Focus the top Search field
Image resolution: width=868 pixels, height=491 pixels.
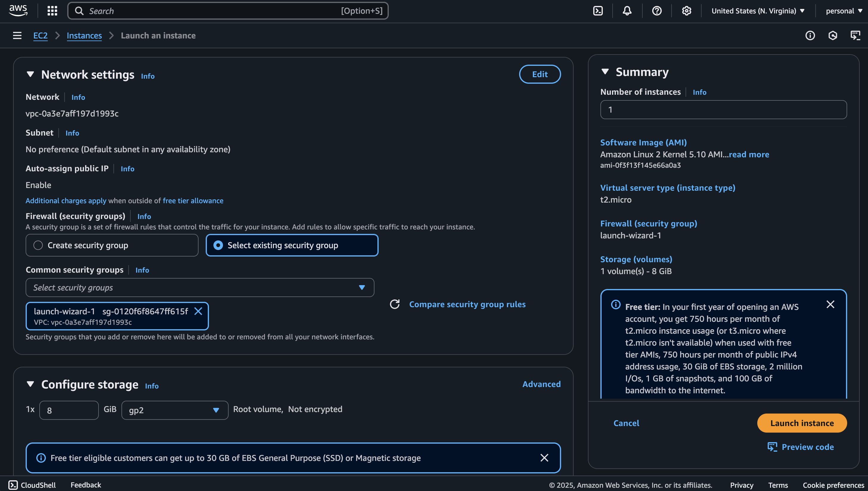(x=228, y=11)
